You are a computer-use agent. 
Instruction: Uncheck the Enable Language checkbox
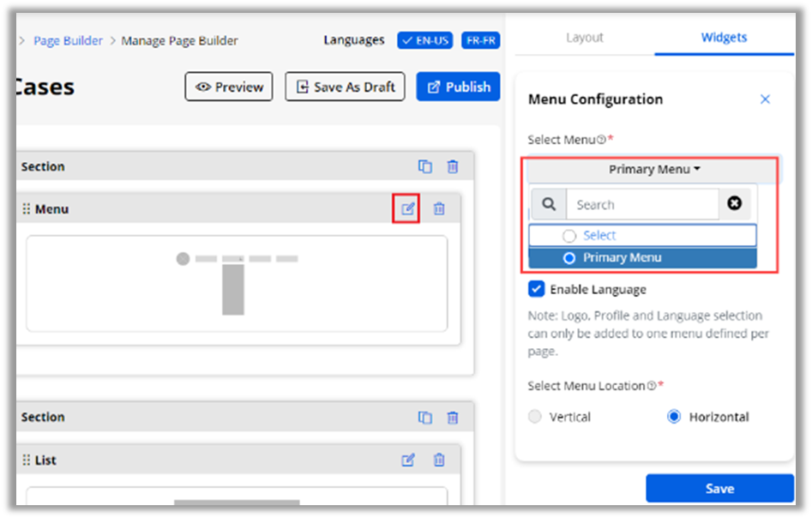537,289
